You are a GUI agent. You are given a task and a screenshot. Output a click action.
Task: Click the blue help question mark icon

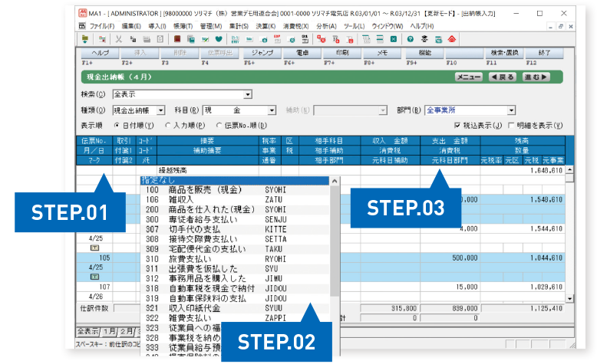tap(411, 38)
